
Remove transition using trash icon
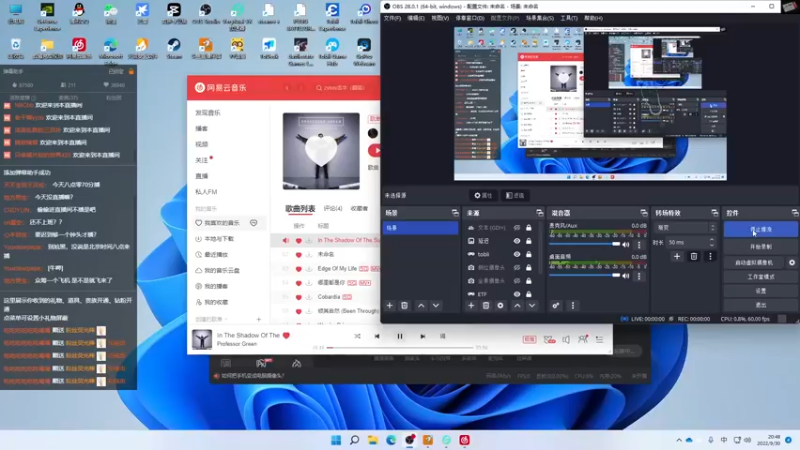(693, 256)
